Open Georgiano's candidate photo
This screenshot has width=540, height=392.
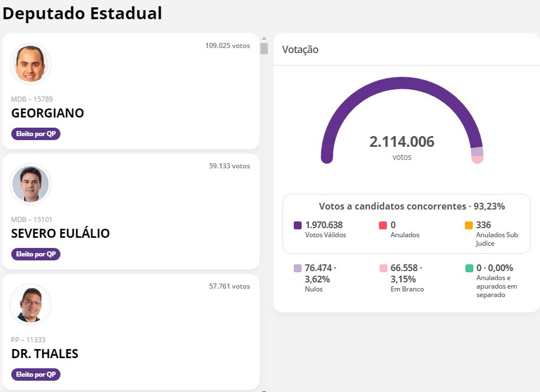(31, 64)
